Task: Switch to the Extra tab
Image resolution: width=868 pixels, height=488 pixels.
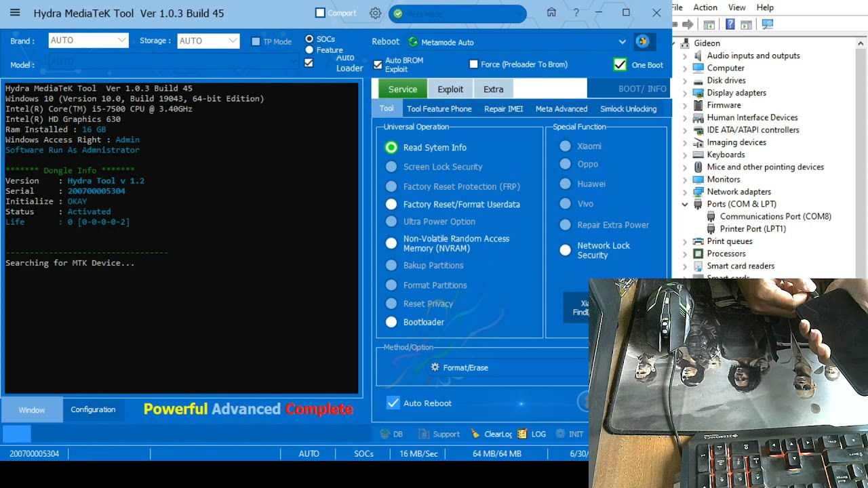Action: point(494,89)
